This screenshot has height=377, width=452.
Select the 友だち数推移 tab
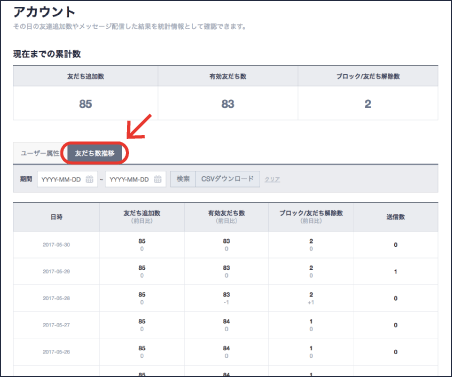[x=95, y=153]
